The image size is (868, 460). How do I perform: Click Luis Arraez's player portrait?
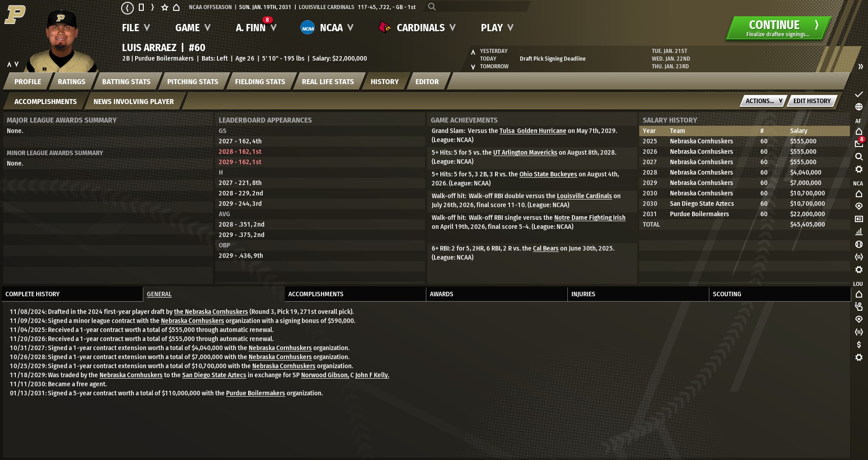pyautogui.click(x=62, y=41)
